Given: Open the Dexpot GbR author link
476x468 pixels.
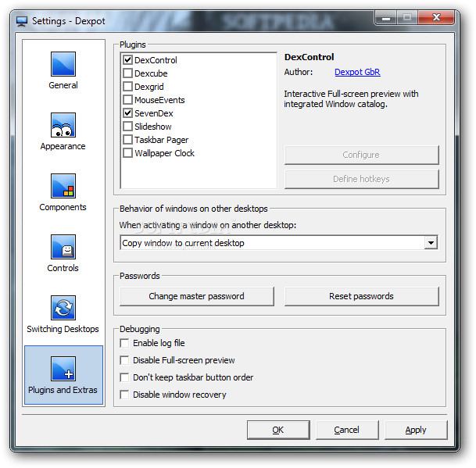Looking at the screenshot, I should pyautogui.click(x=357, y=72).
